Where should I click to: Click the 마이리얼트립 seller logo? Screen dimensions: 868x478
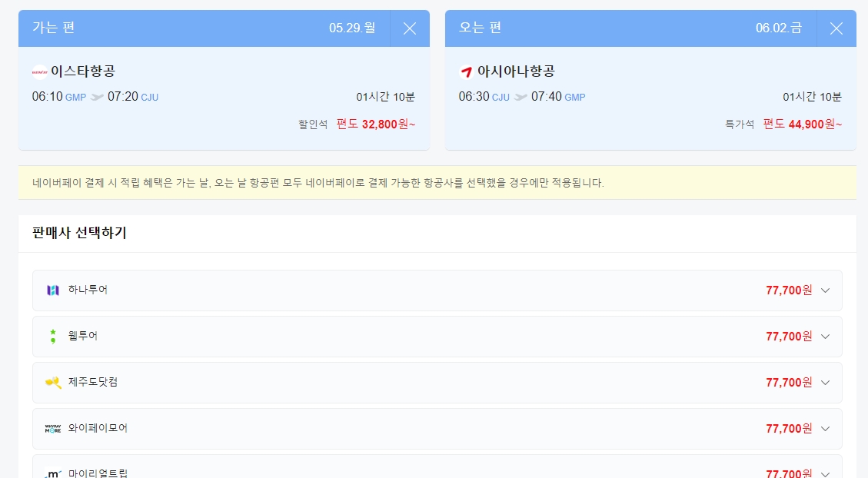(x=52, y=472)
